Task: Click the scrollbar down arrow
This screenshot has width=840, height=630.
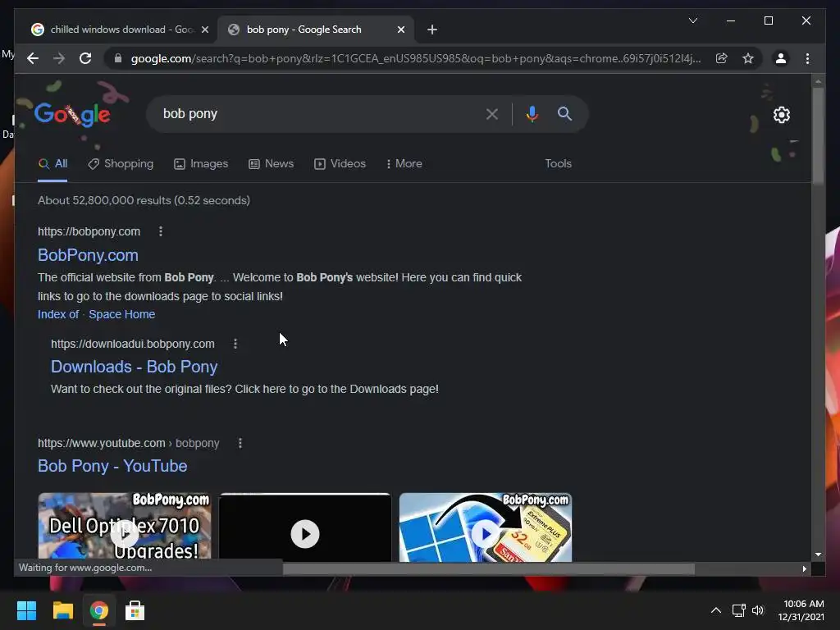Action: pyautogui.click(x=818, y=555)
